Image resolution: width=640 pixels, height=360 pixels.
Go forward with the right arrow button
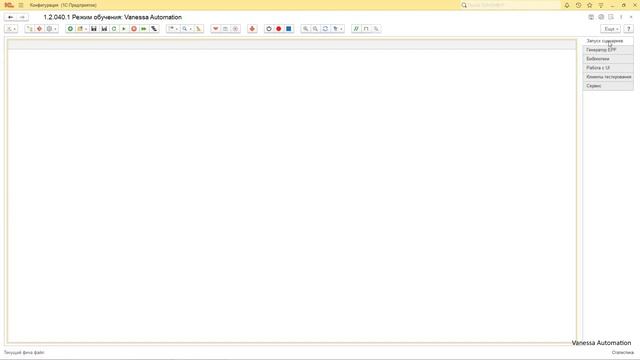[x=22, y=17]
